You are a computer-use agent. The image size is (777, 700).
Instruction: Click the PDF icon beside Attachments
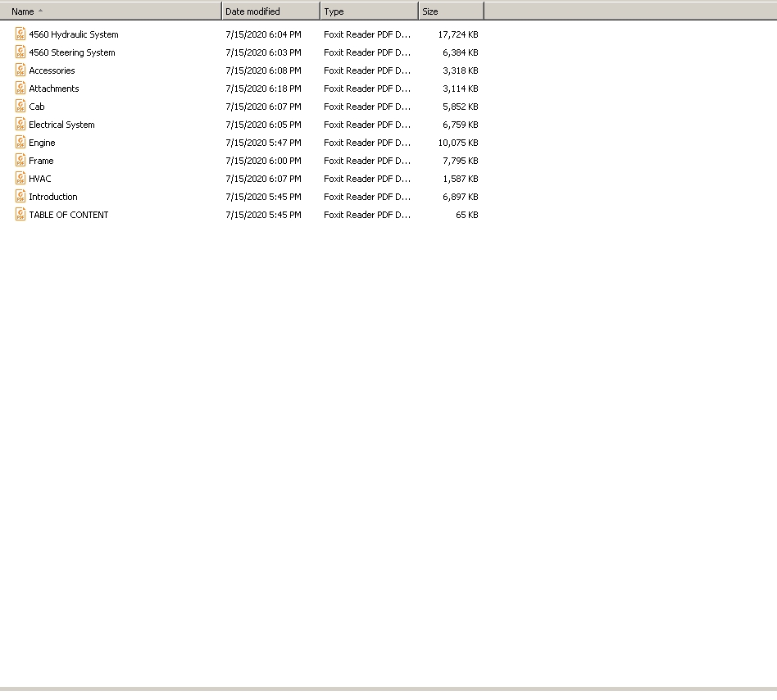click(x=20, y=89)
